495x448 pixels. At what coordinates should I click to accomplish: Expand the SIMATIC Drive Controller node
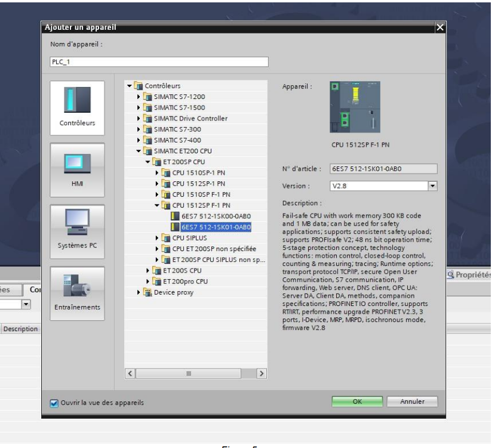click(139, 118)
